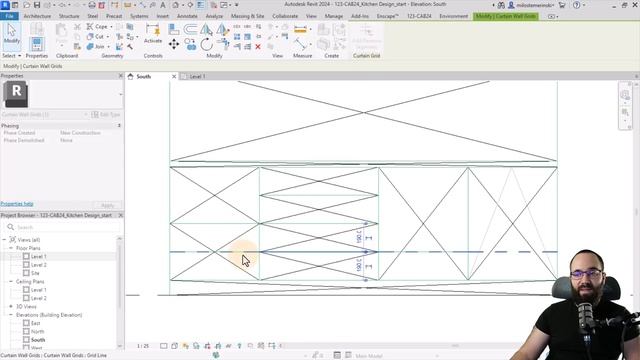Select the Offset tool

190,29
